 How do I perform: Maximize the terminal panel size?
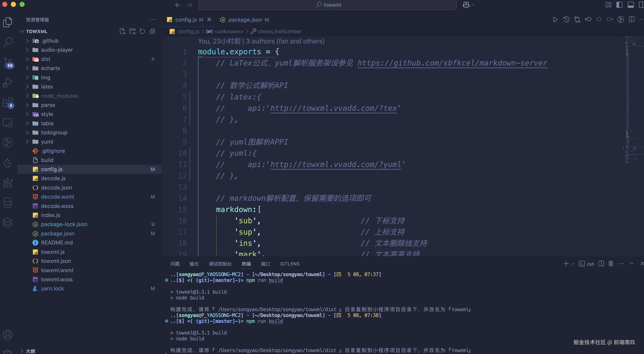tap(631, 264)
